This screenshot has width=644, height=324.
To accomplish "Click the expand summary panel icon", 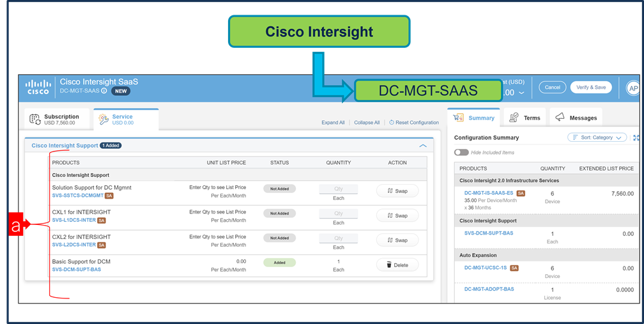I will point(636,137).
